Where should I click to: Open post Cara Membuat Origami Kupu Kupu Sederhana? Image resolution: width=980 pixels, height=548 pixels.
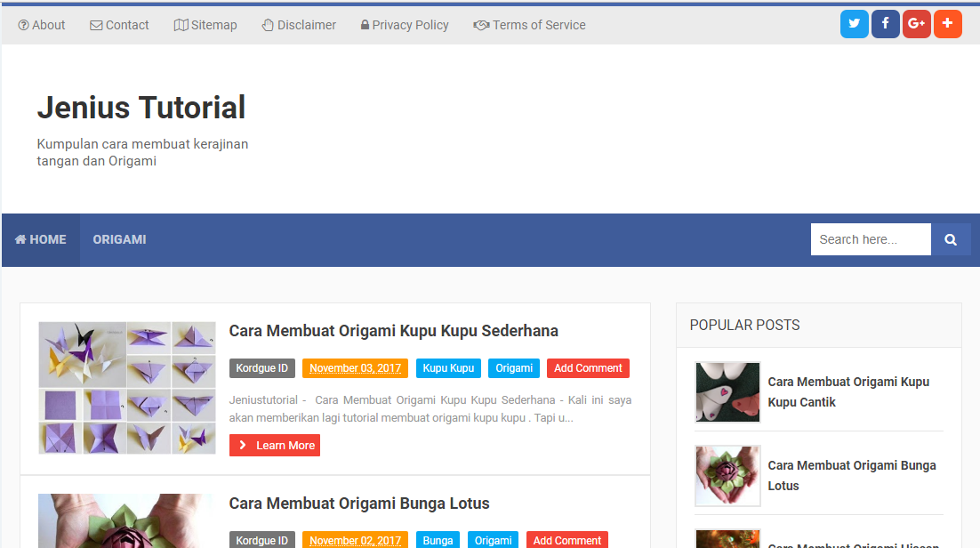pyautogui.click(x=394, y=331)
